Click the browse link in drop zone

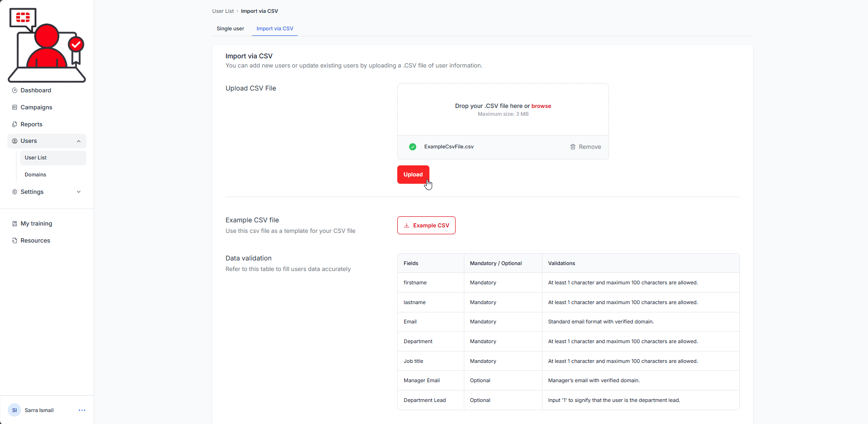point(541,106)
